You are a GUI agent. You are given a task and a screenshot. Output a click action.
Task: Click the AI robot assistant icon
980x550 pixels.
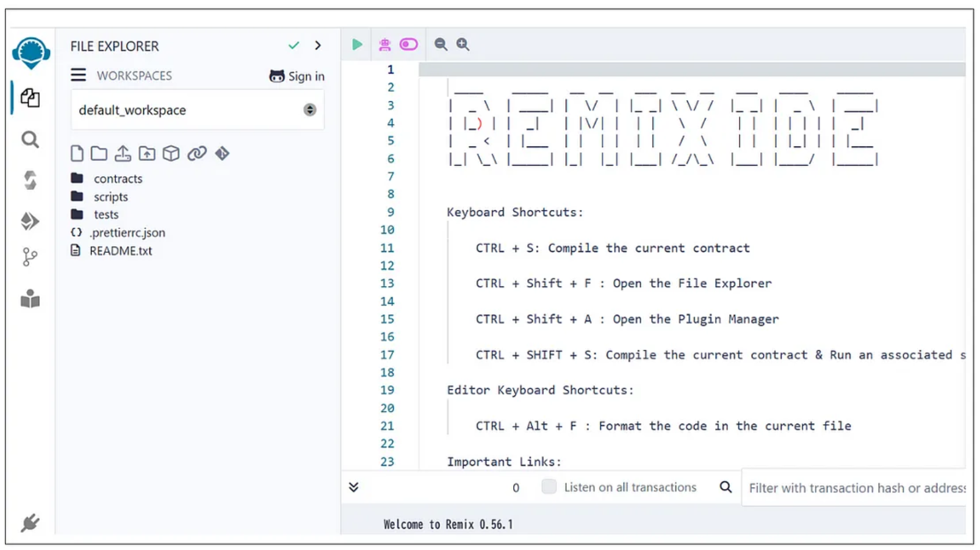tap(384, 45)
